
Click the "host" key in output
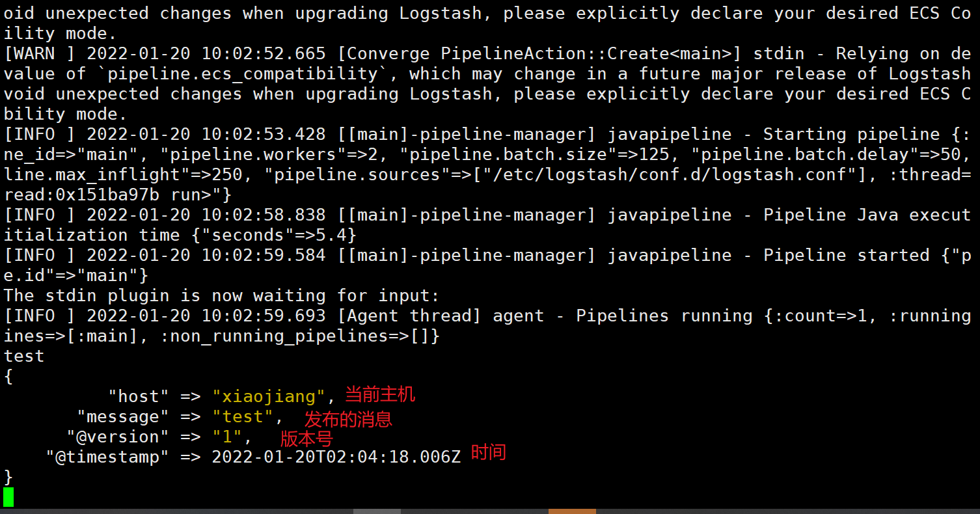139,396
